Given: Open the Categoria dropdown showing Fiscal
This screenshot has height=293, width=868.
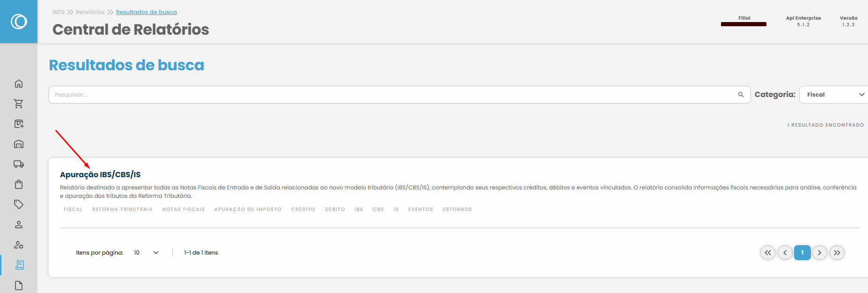Looking at the screenshot, I should pyautogui.click(x=834, y=95).
